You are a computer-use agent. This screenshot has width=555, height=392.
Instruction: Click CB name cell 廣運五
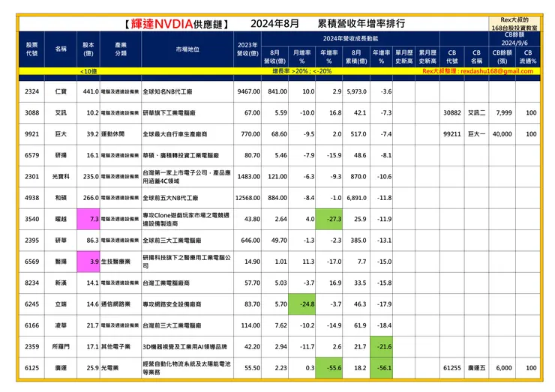(x=476, y=368)
